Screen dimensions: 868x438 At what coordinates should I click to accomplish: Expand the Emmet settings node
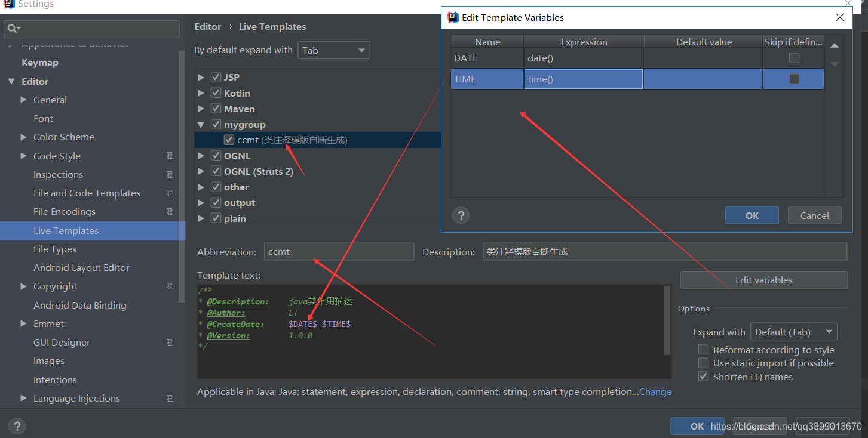click(23, 323)
